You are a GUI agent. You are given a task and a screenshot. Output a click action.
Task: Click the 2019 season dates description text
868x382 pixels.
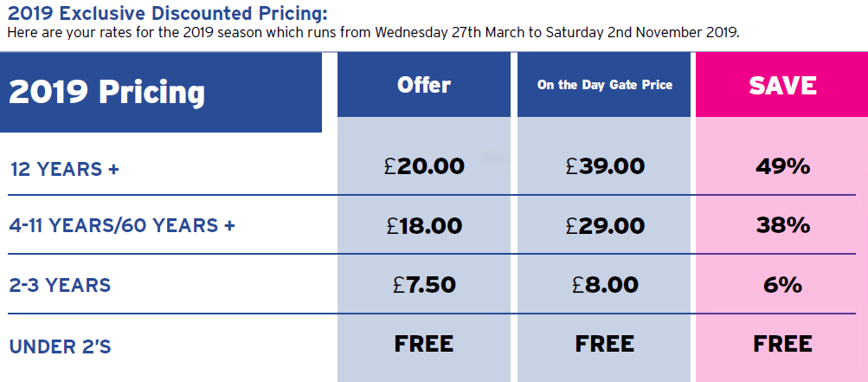373,33
